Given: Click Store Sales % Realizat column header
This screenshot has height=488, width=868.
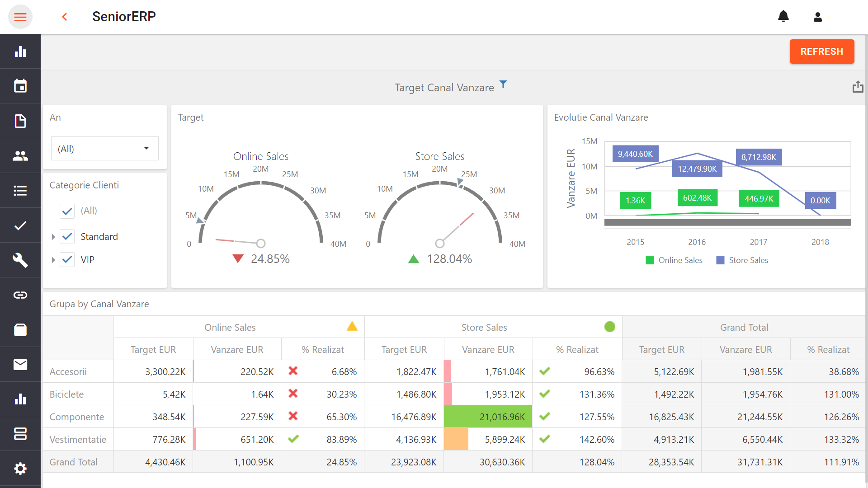Looking at the screenshot, I should (x=577, y=349).
